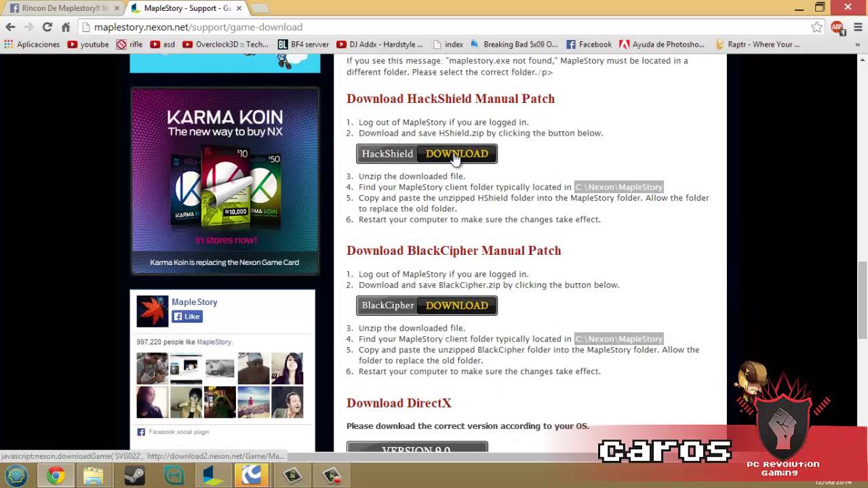Click the MapleStory maple leaf page logo
Viewport: 868px width, 488px height.
[x=152, y=311]
